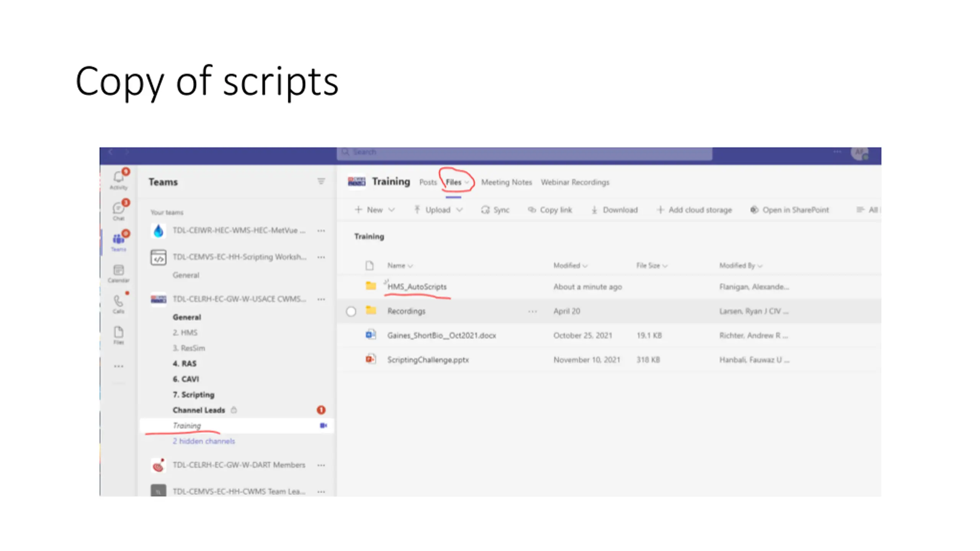The width and height of the screenshot is (980, 551).
Task: Toggle selection circle for Recordings row
Action: (351, 311)
